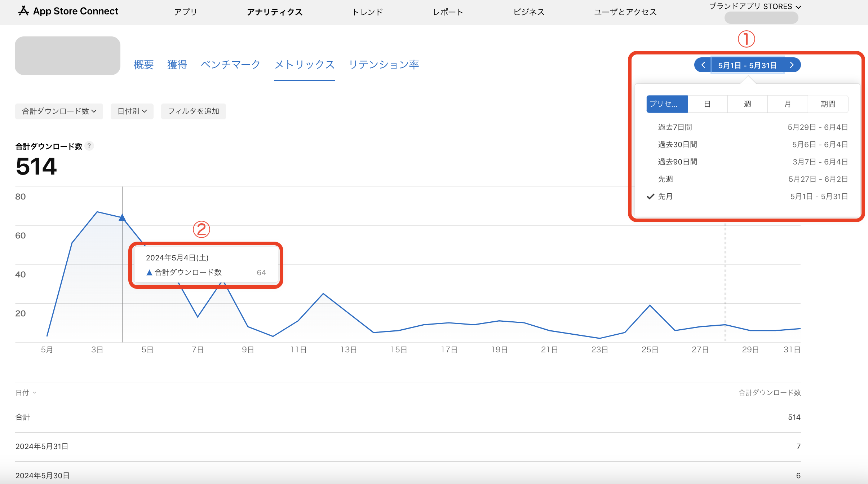Choose the 過去7日間 preset
The height and width of the screenshot is (484, 868).
click(747, 127)
